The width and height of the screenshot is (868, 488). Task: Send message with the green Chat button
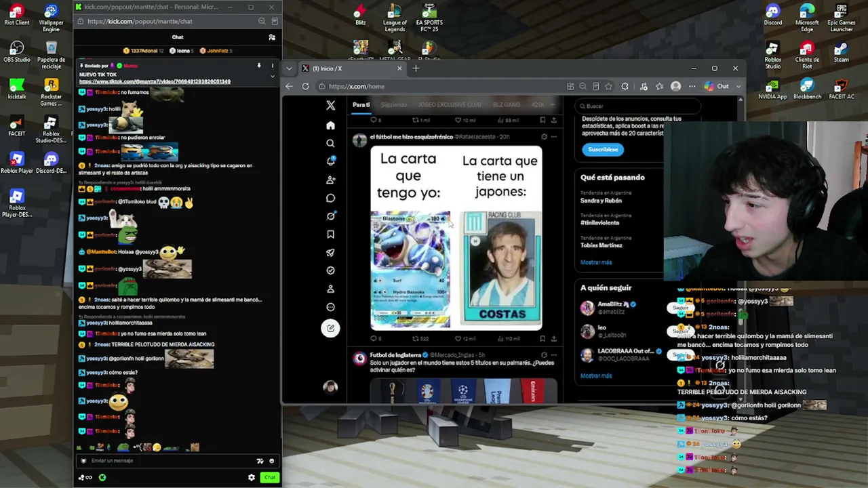(x=270, y=477)
